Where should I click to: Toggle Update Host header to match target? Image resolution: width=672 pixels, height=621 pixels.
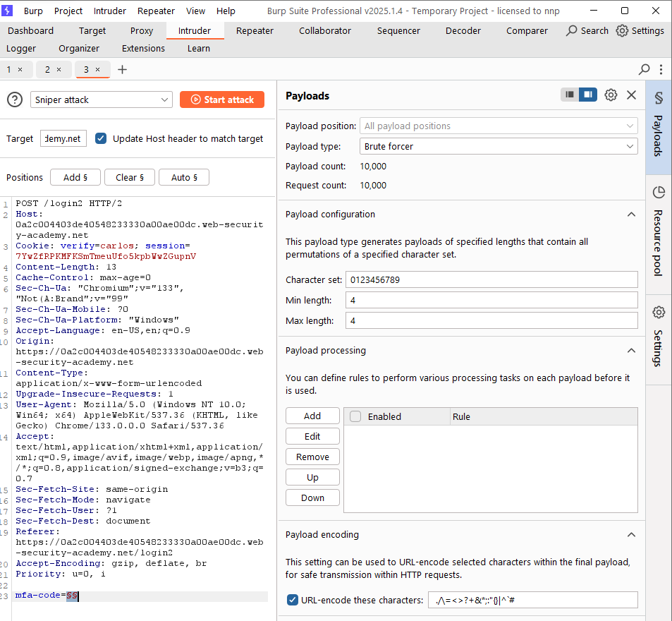(x=101, y=138)
